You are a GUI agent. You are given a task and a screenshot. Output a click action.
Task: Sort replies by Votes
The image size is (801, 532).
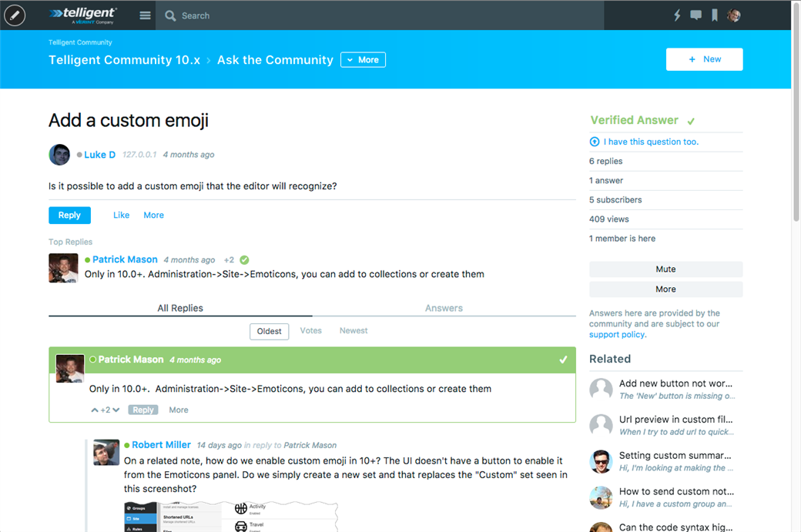point(310,331)
